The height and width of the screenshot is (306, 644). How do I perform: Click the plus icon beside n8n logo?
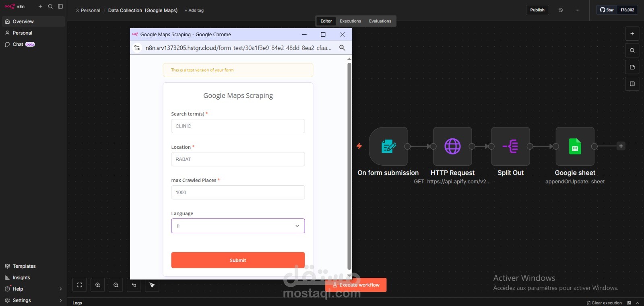[x=40, y=6]
